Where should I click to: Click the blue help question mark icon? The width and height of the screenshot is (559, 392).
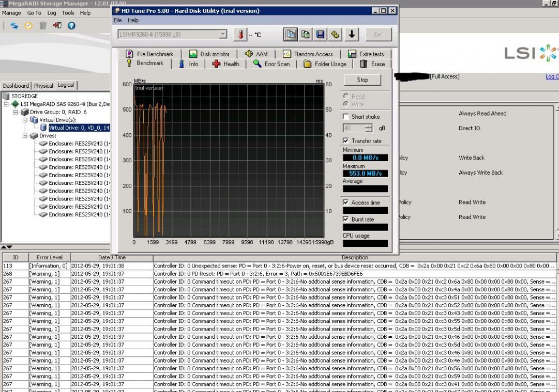coord(72,26)
